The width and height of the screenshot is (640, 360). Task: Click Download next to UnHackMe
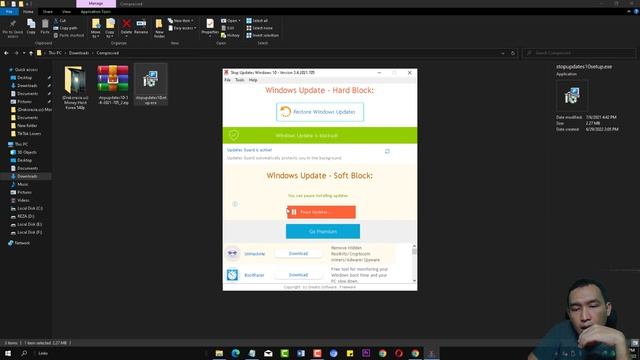298,253
